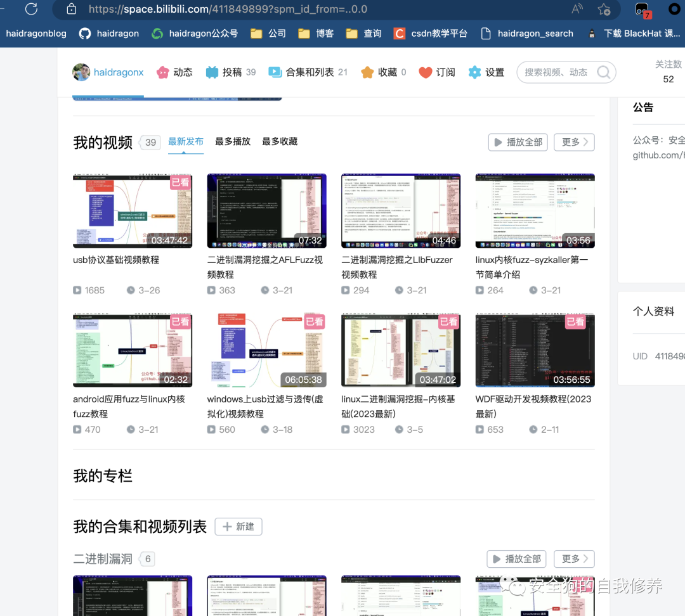Switch to the 动态 tab
685x616 pixels.
175,72
